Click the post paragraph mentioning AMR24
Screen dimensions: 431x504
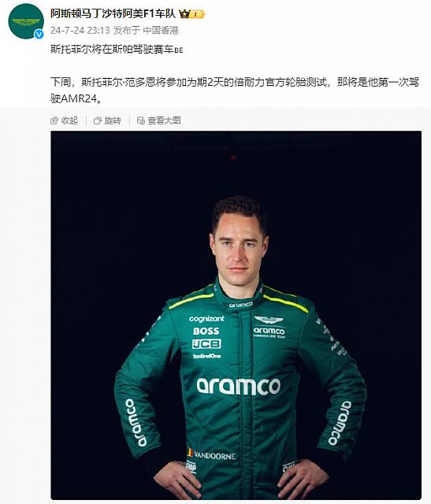point(235,91)
